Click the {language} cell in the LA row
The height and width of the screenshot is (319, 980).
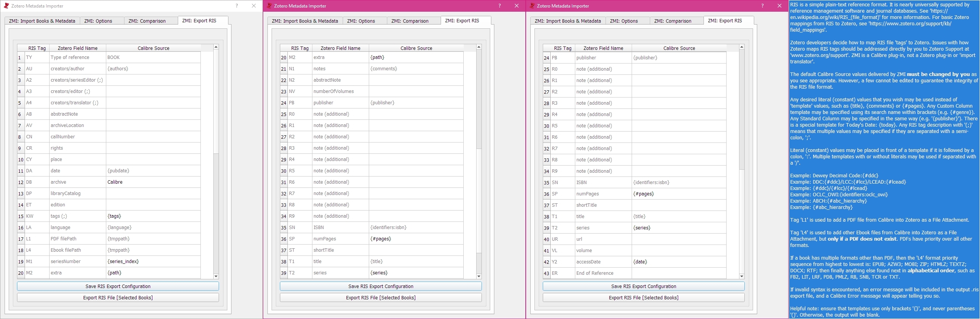(x=153, y=228)
